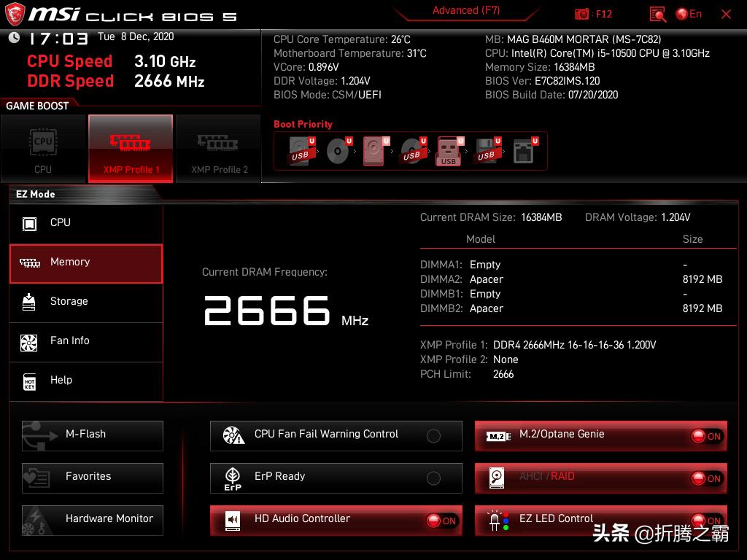
Task: Click the clock icon next to the time
Action: coord(15,37)
